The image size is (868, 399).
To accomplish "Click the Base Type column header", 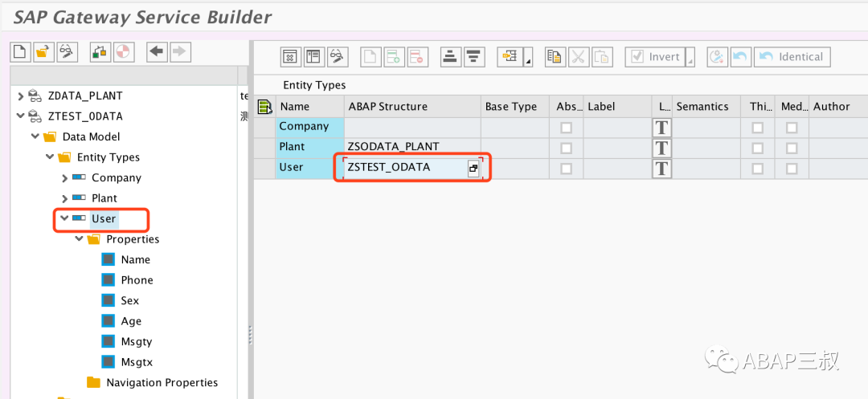I will tap(515, 106).
